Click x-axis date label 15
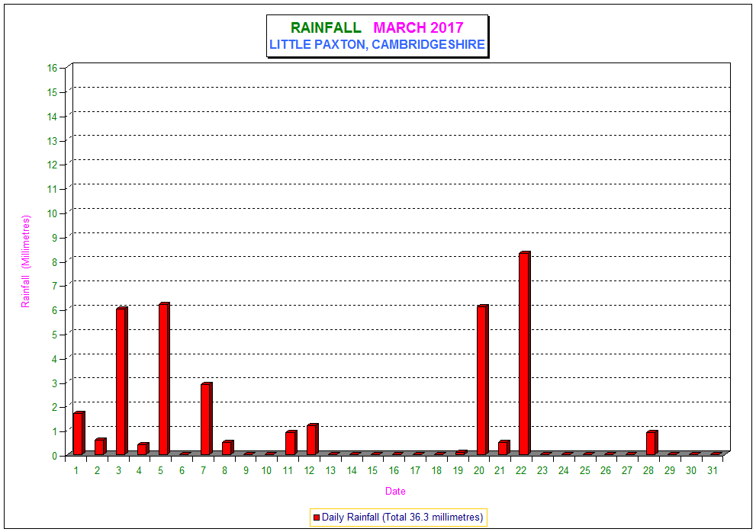 pyautogui.click(x=373, y=470)
